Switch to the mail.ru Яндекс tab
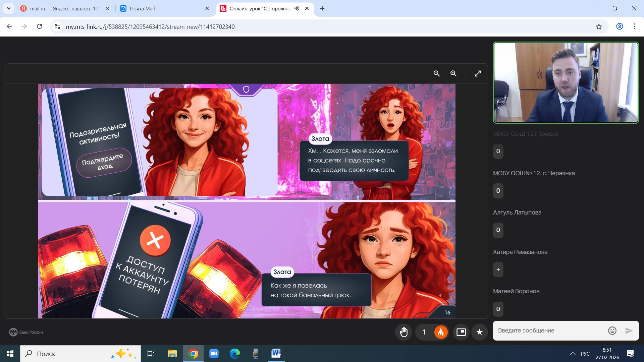The height and width of the screenshot is (362, 644). coord(65,8)
